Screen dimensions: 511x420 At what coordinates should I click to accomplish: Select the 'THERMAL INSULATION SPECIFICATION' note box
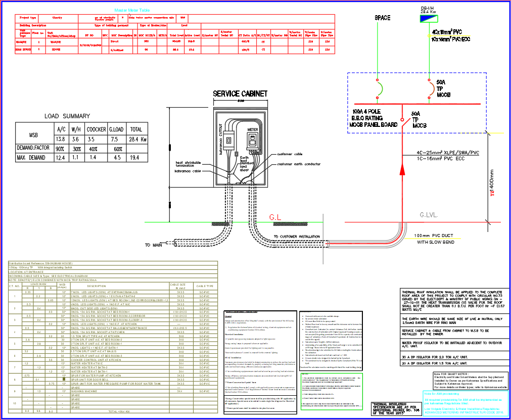tap(396, 409)
